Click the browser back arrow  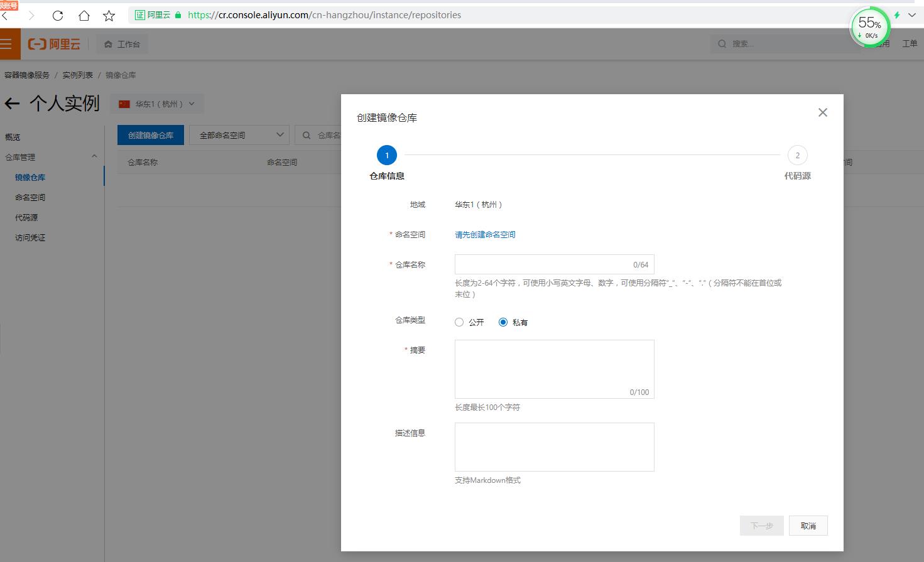pyautogui.click(x=6, y=16)
